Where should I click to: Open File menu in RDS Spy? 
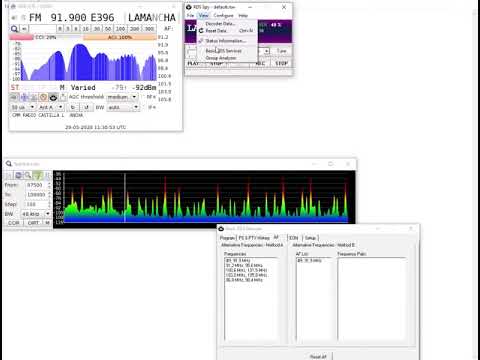coord(190,15)
